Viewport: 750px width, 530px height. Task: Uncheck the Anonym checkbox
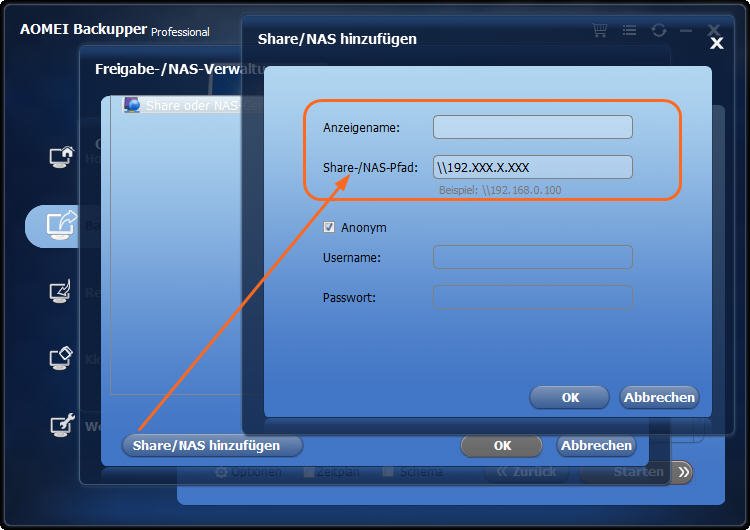(329, 227)
